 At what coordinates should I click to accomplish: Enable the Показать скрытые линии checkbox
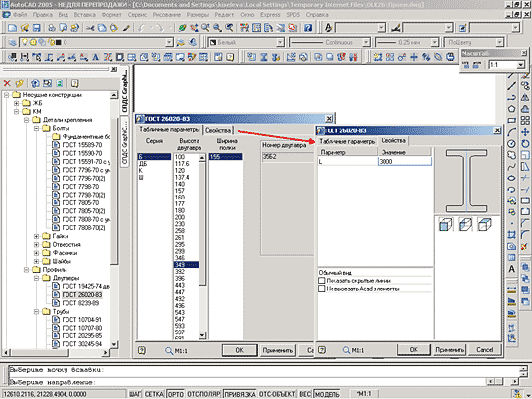321,281
